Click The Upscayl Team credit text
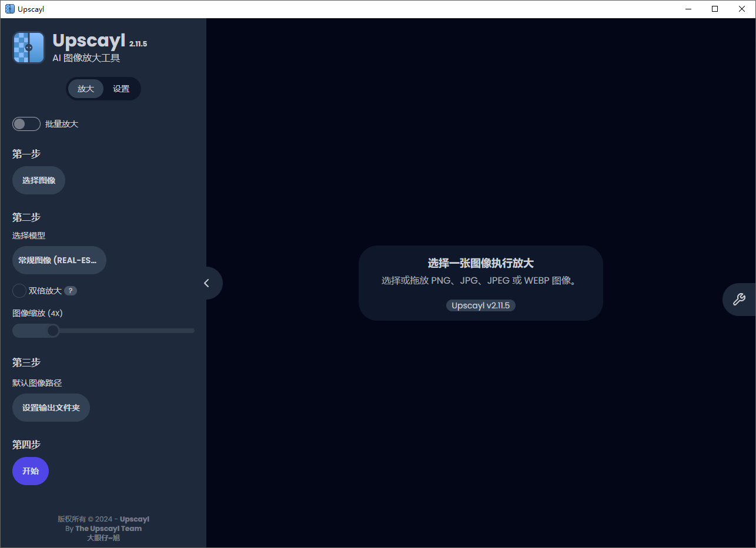 [109, 529]
